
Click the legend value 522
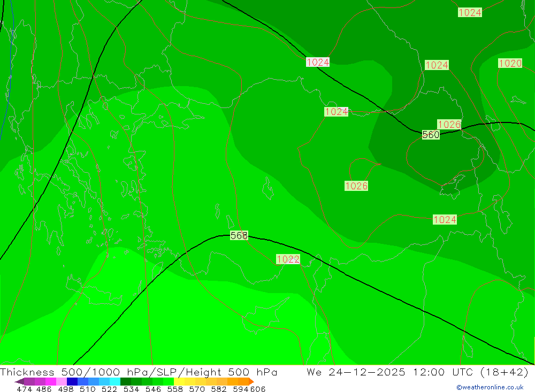point(109,389)
